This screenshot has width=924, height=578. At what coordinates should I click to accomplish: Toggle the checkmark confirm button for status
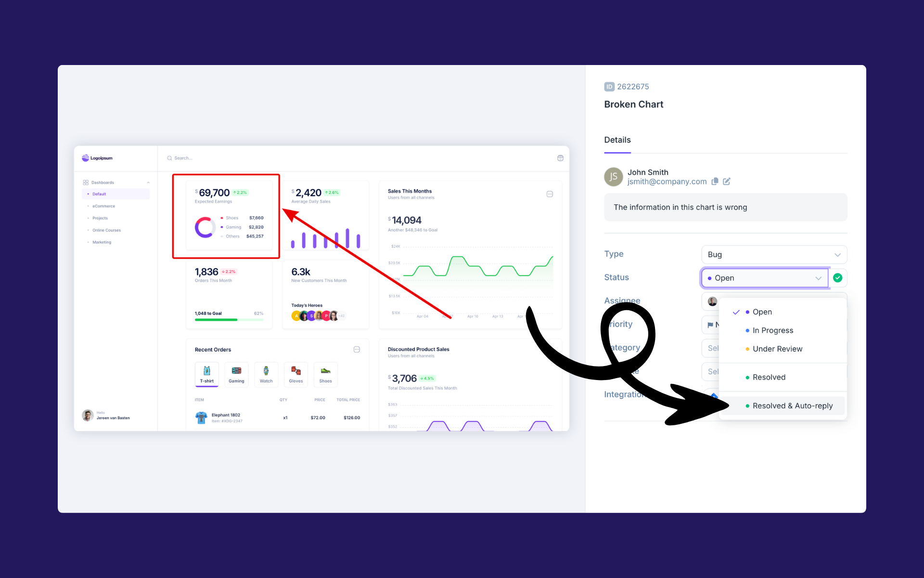838,277
